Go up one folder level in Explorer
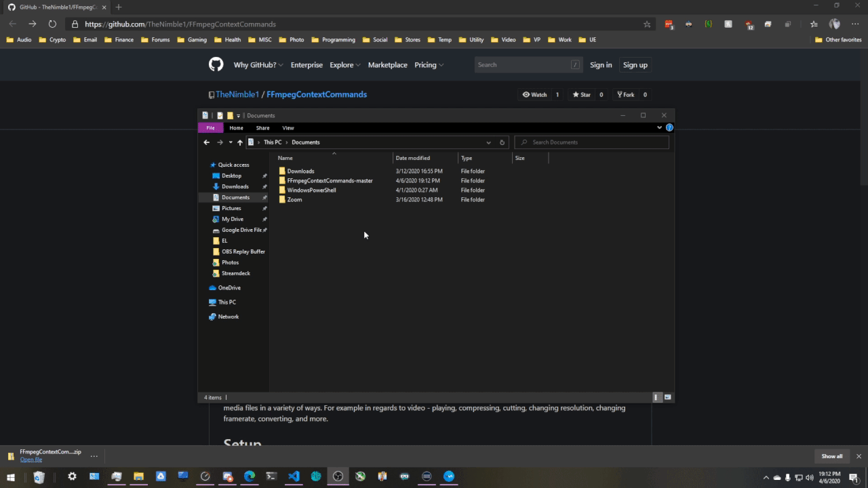The image size is (868, 488). click(240, 142)
